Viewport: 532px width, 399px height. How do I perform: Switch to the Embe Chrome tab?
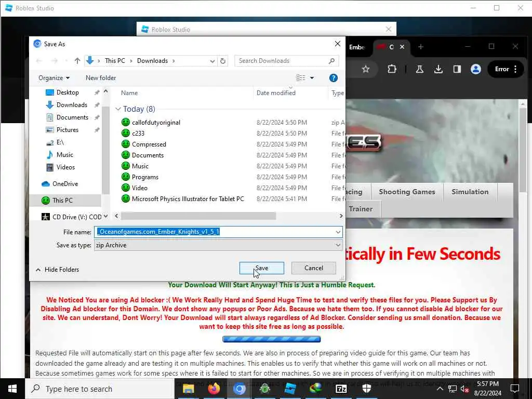[x=357, y=47]
